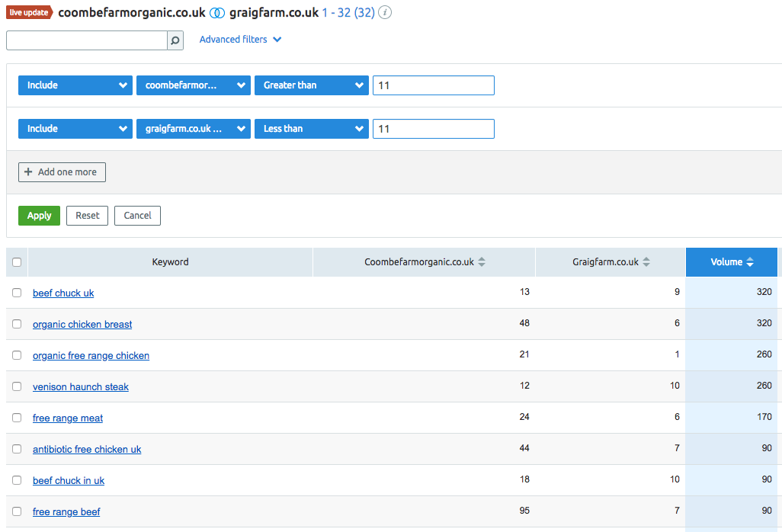
Task: Click position 48 for organic chicken breast
Action: (x=524, y=323)
